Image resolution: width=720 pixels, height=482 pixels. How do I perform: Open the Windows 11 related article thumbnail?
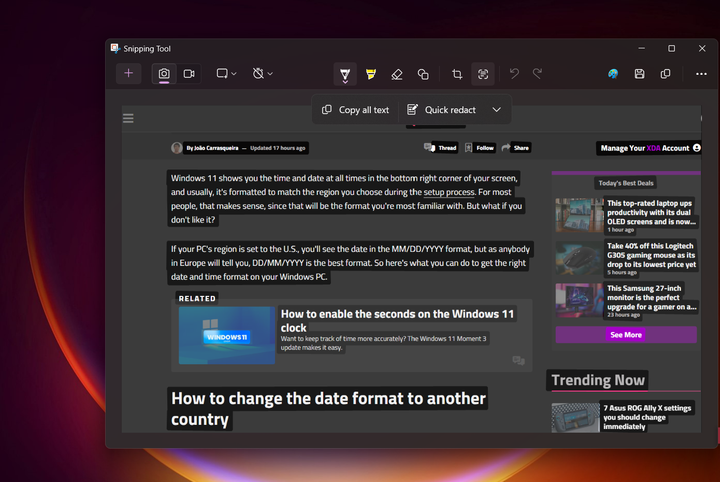point(227,335)
